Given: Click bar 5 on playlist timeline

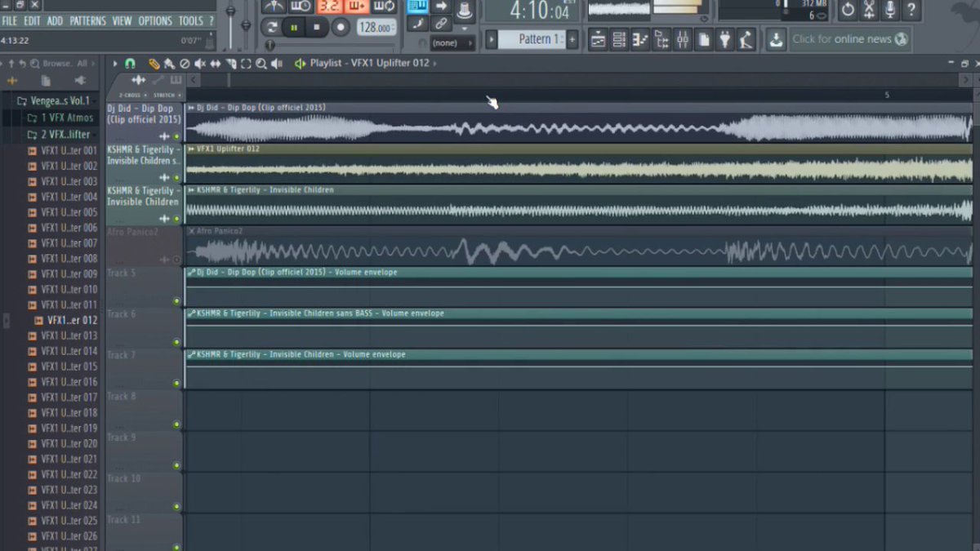Looking at the screenshot, I should [x=887, y=95].
